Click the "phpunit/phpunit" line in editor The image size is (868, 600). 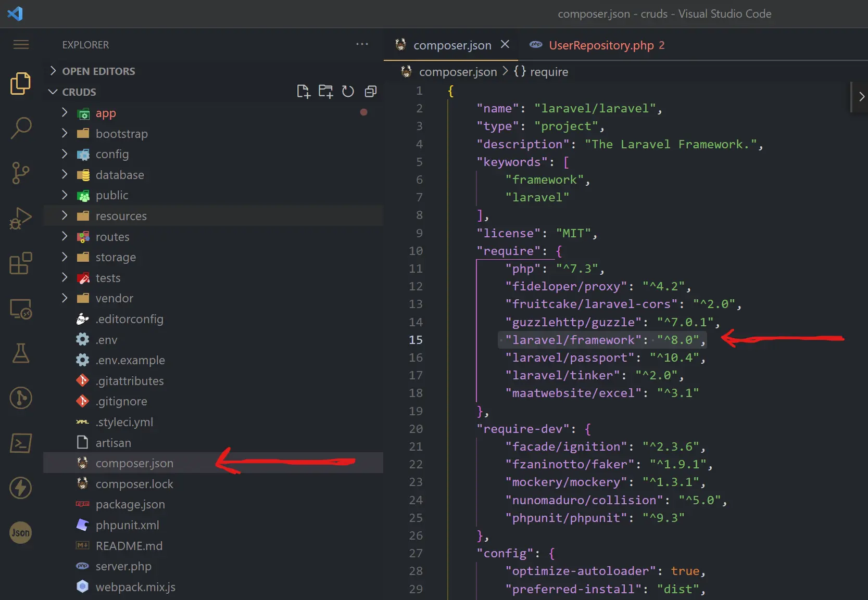(x=595, y=518)
